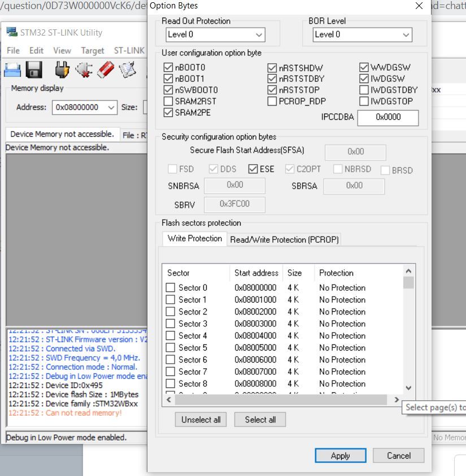466x476 pixels.
Task: Click the sector list scroll up arrow
Action: 408,271
